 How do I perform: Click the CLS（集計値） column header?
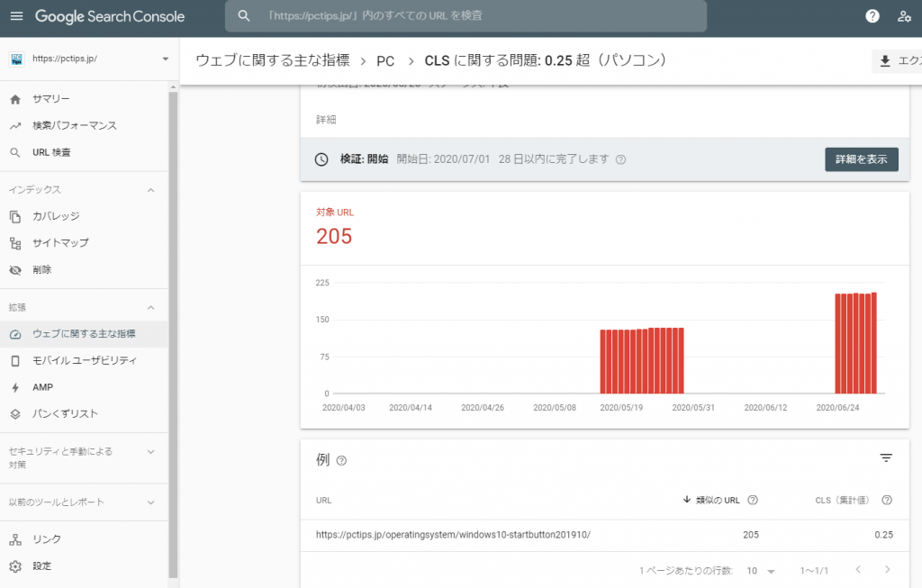point(842,501)
